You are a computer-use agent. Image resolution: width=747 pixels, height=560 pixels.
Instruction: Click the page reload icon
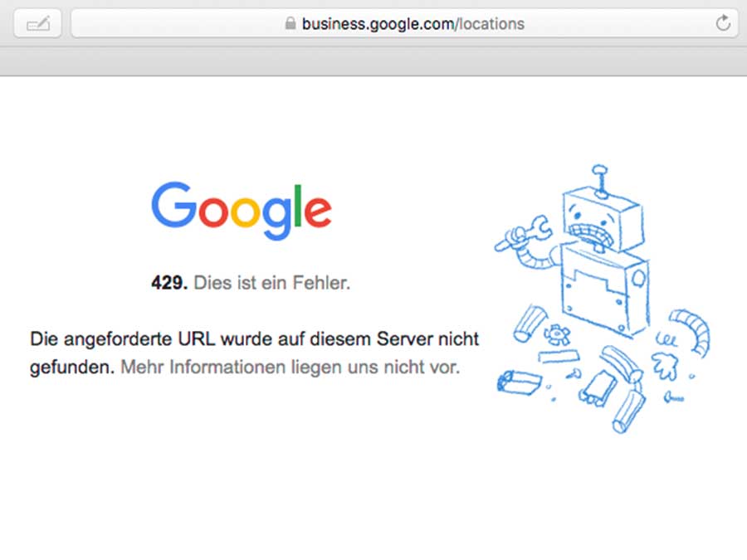pos(723,23)
